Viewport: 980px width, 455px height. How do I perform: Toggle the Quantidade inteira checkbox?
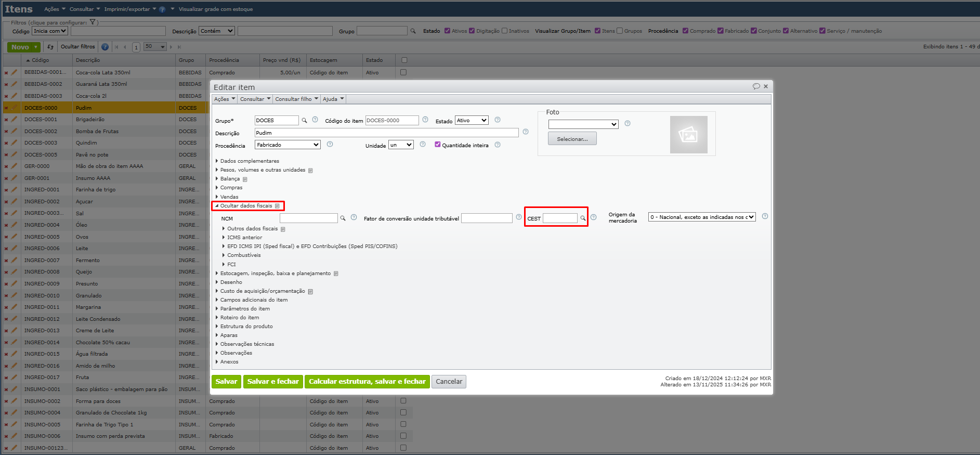pos(438,145)
